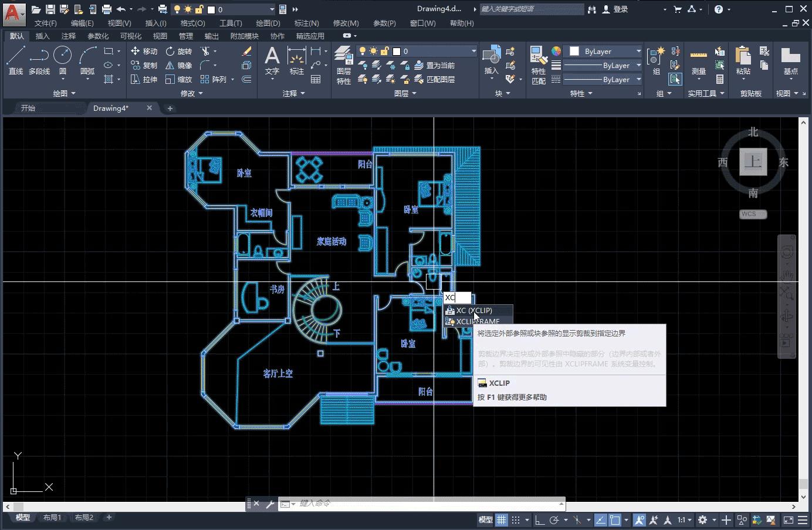Select XC (XCLIP) from command suggestions
Viewport: 812px width, 530px height.
click(474, 310)
